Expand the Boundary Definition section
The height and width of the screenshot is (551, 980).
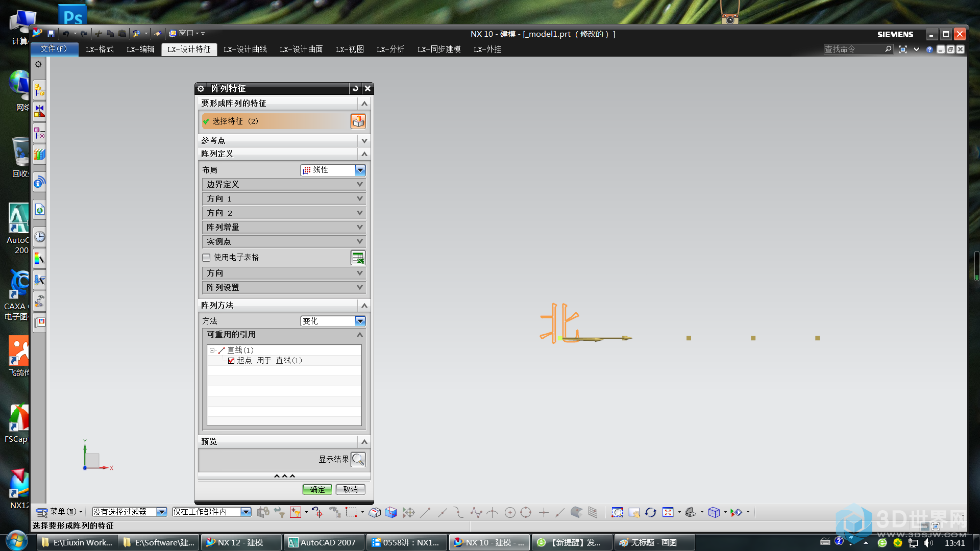point(284,184)
